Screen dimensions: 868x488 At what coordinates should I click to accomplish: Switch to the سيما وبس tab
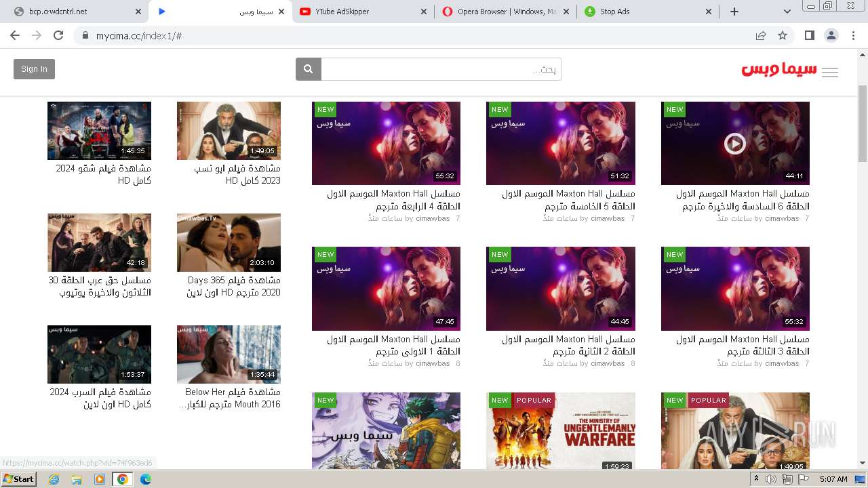[220, 12]
